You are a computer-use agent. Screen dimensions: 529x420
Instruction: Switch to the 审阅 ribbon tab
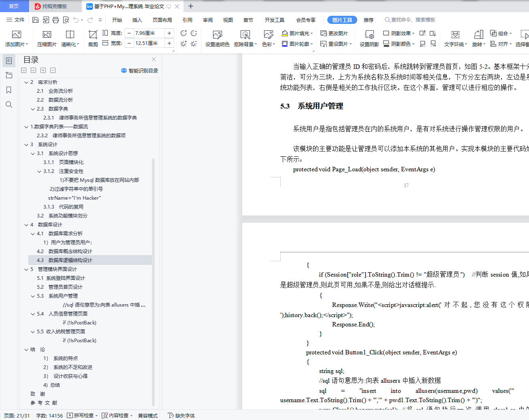208,20
